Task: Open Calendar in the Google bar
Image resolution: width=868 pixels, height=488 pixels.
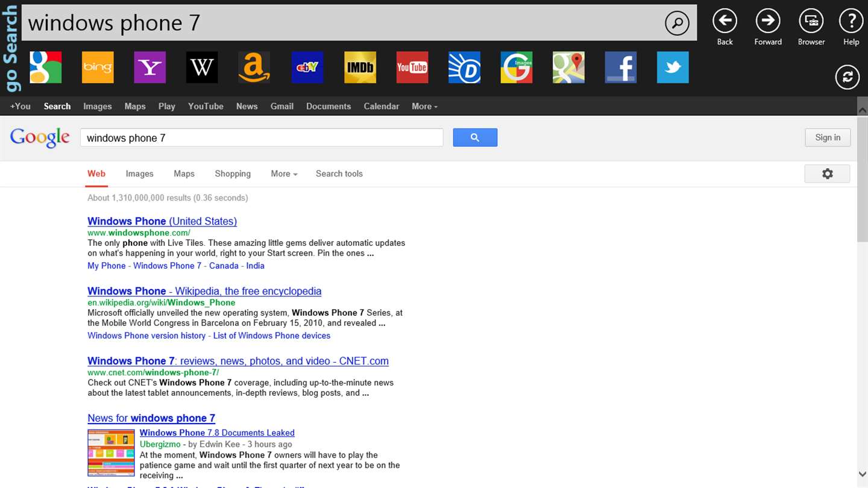Action: [x=382, y=106]
